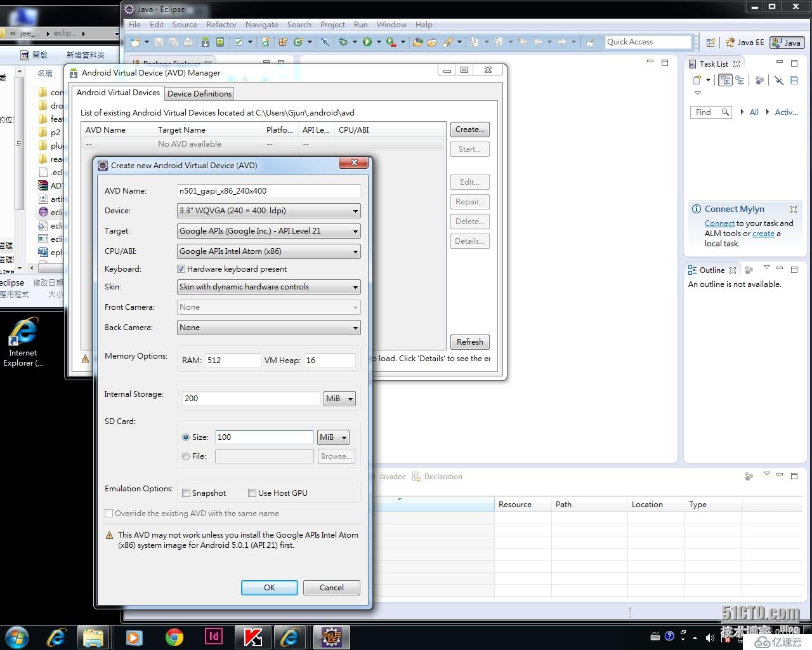Click the Open Task folder icon
812x650 pixels.
click(432, 42)
